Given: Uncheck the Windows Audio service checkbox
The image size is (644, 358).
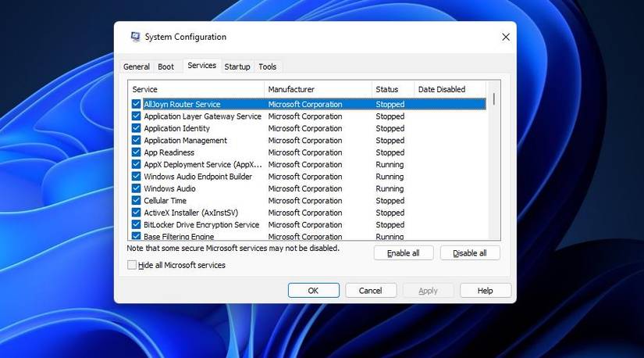Looking at the screenshot, I should pos(136,188).
